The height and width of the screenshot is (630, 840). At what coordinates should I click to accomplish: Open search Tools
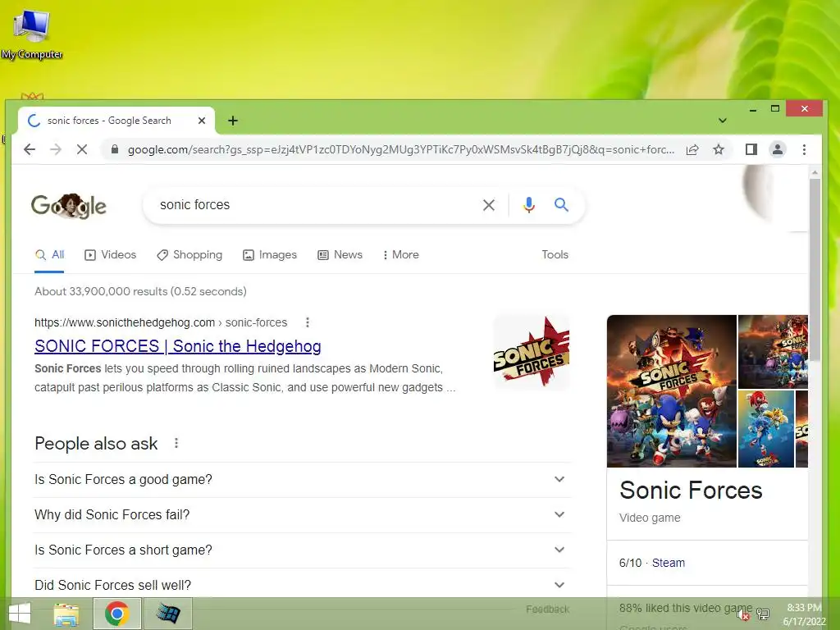pyautogui.click(x=555, y=255)
